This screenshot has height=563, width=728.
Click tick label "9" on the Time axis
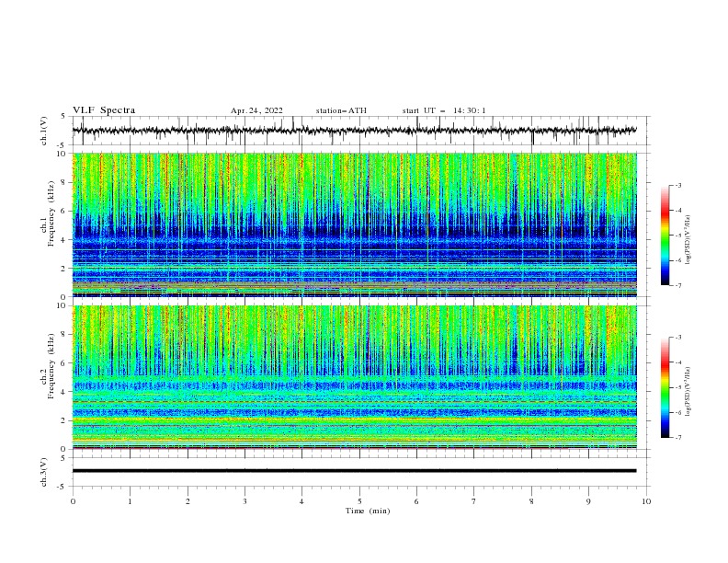(588, 501)
